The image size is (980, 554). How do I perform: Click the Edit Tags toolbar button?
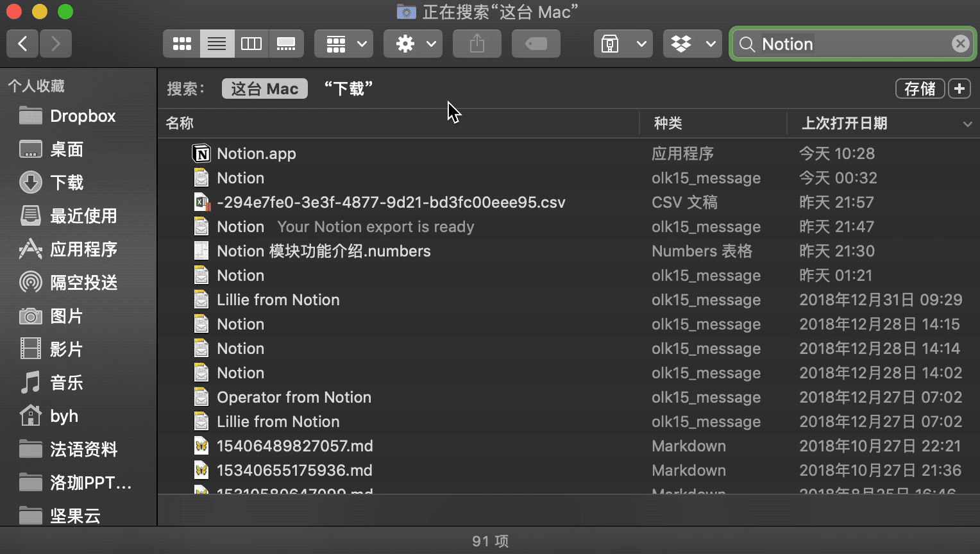[x=536, y=44]
